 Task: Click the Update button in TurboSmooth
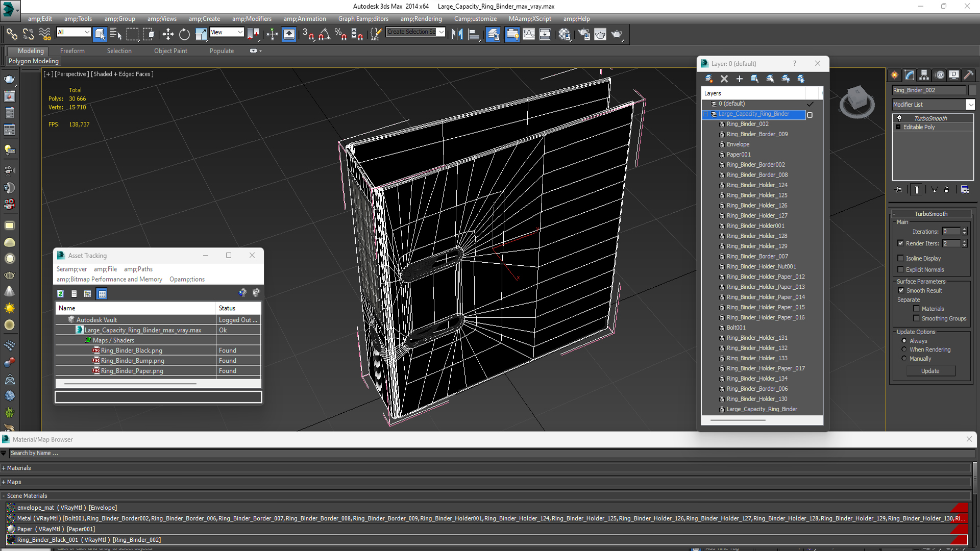click(x=930, y=371)
